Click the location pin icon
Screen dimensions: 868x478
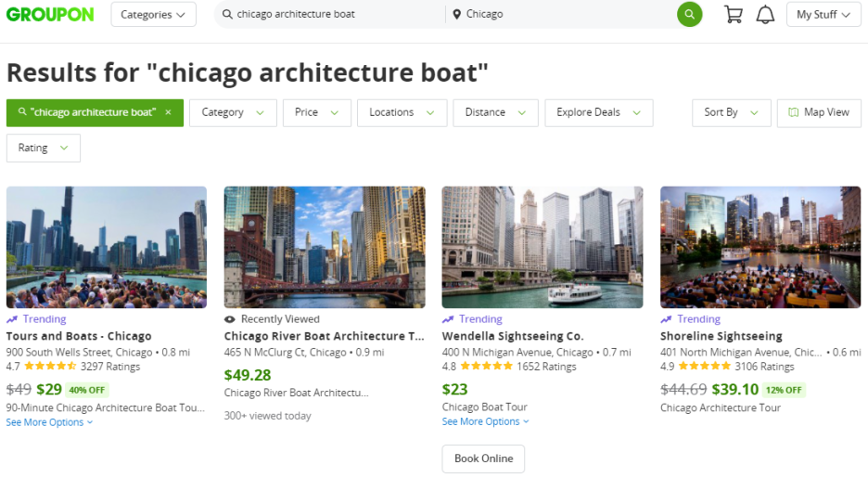tap(456, 15)
